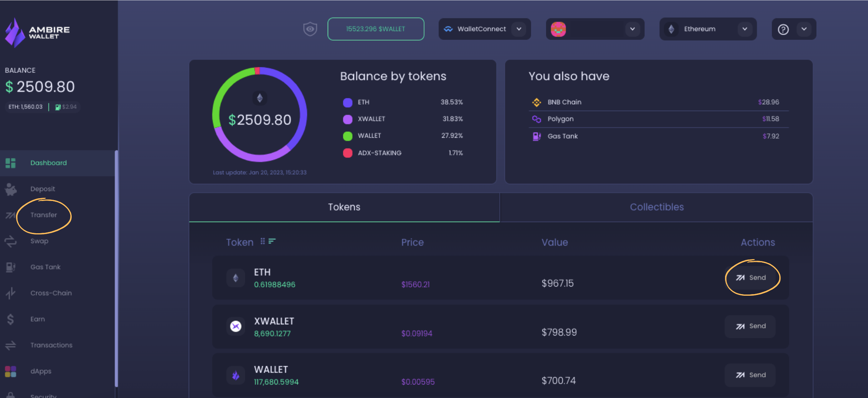Image resolution: width=868 pixels, height=398 pixels.
Task: Click the Last update timestamp text
Action: coord(260,172)
